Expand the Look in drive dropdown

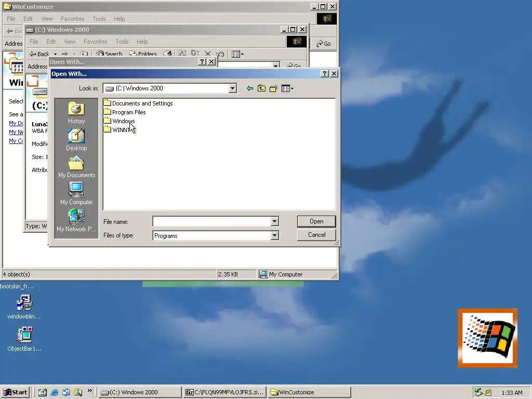[x=232, y=88]
